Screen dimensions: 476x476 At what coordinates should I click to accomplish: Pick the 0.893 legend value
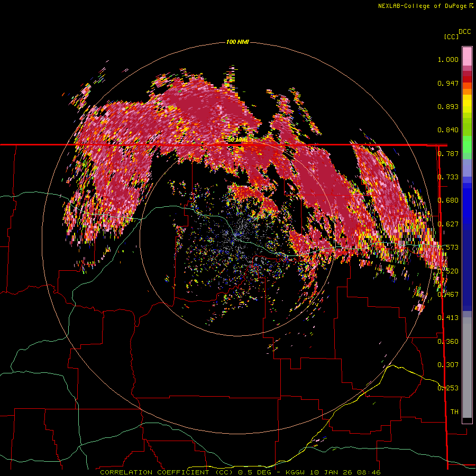point(448,106)
